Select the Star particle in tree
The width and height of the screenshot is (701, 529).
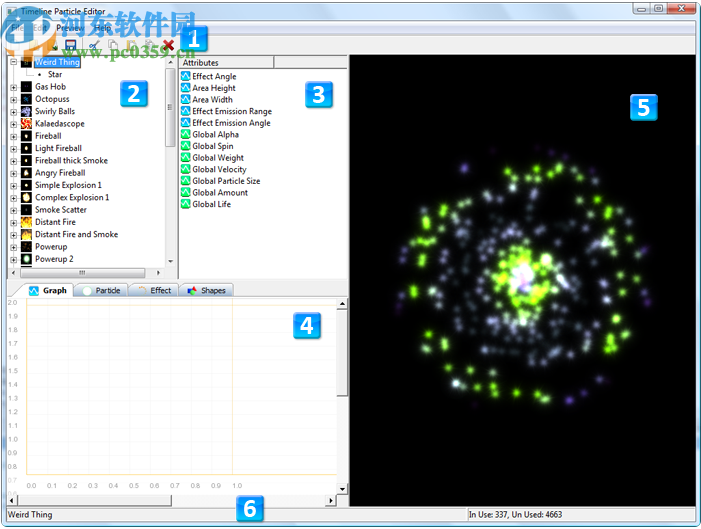pos(55,74)
